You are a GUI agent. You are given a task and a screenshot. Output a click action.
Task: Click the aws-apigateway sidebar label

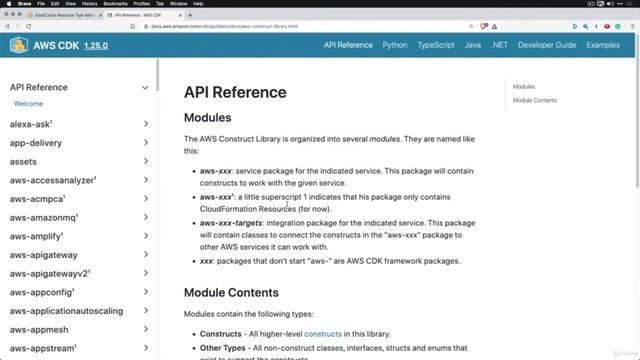(44, 255)
